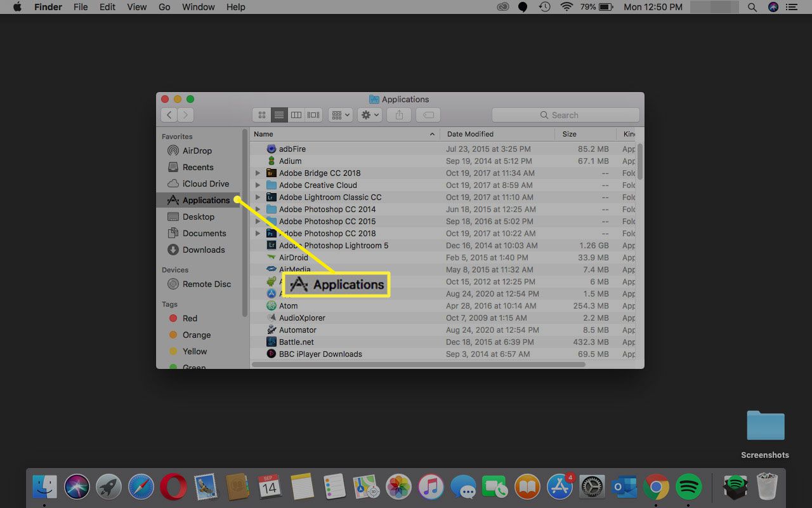The height and width of the screenshot is (508, 812).
Task: Select Automator in the file list
Action: point(443,330)
